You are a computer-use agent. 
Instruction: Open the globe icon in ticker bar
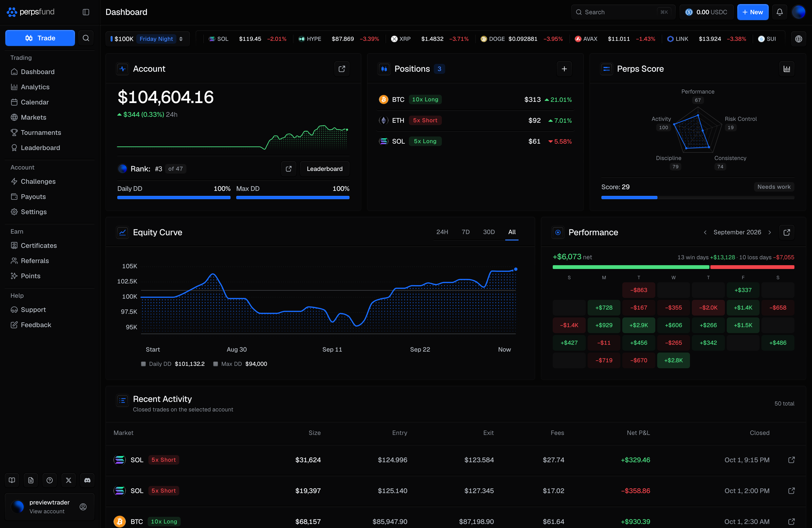(799, 39)
